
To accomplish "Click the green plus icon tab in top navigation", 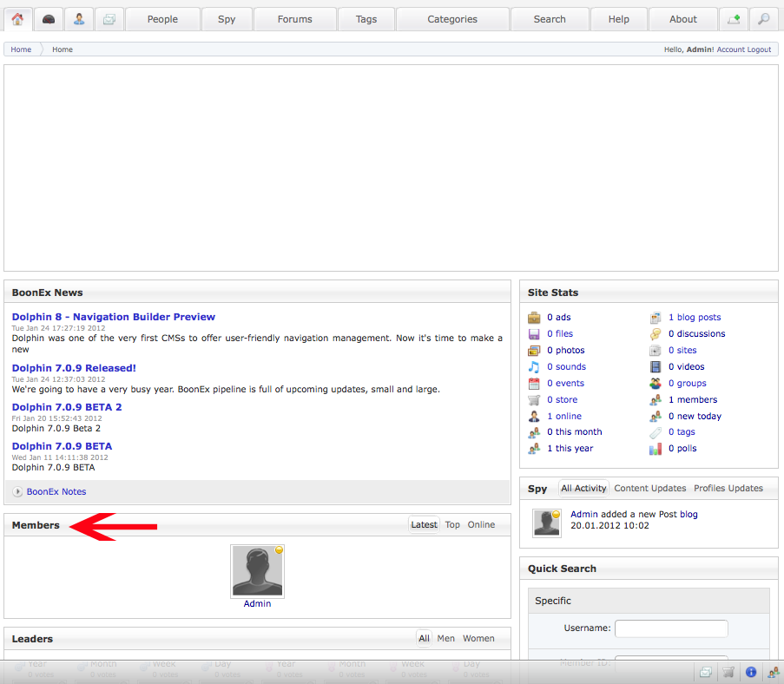I will click(734, 19).
